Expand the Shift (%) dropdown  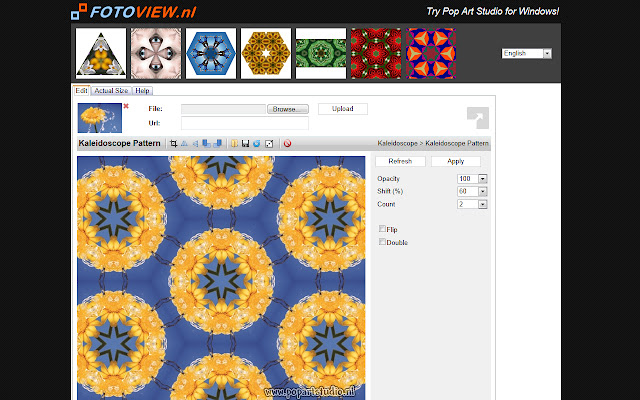[x=482, y=191]
